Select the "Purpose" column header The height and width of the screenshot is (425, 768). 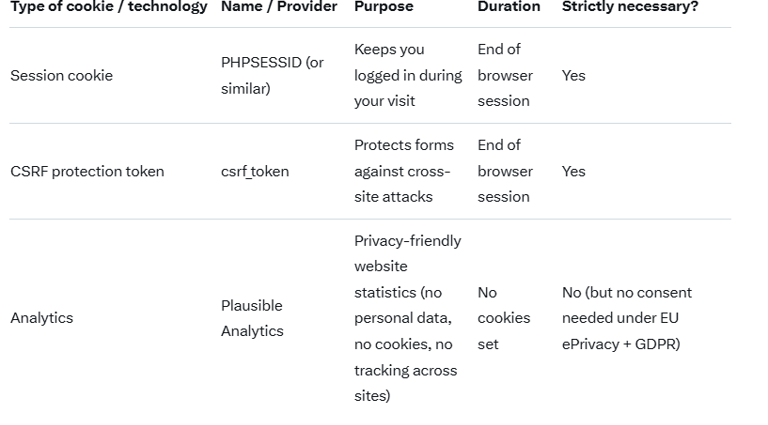(x=383, y=7)
